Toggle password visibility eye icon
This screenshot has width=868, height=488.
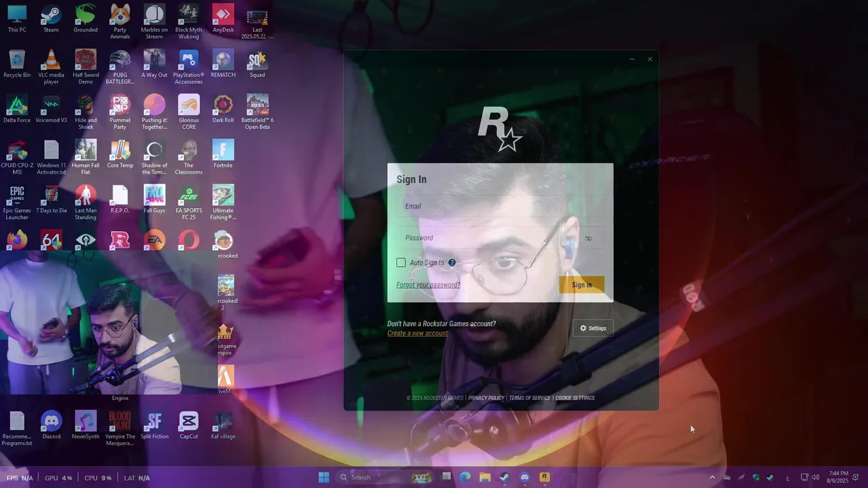(x=588, y=239)
